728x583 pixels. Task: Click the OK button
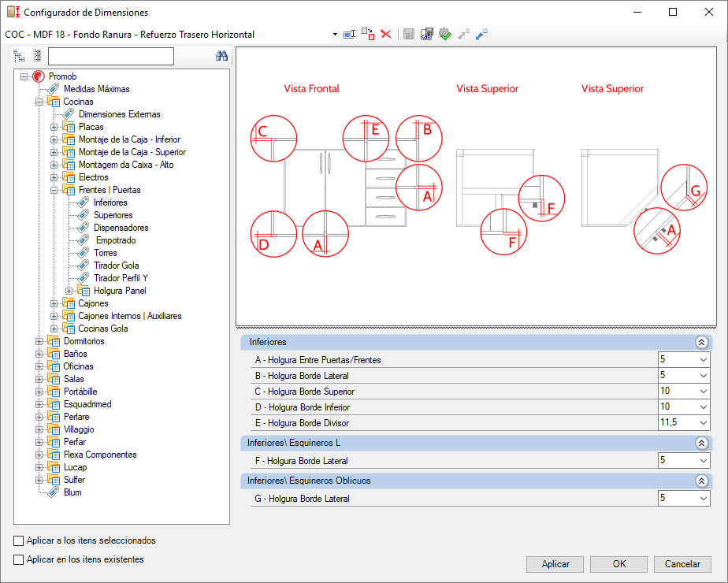619,564
